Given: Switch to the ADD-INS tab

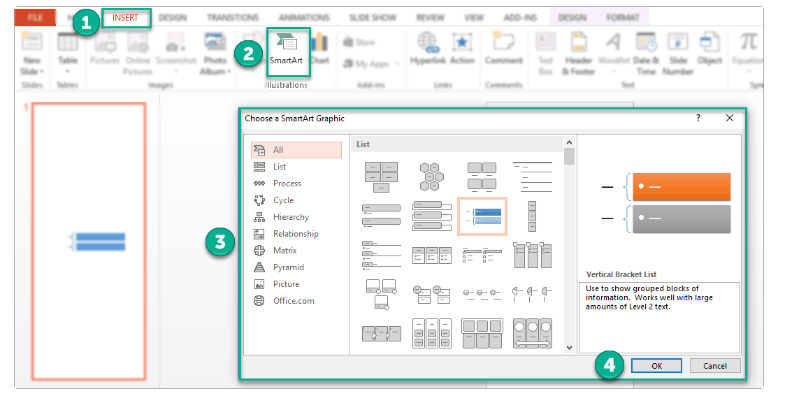Looking at the screenshot, I should 520,18.
